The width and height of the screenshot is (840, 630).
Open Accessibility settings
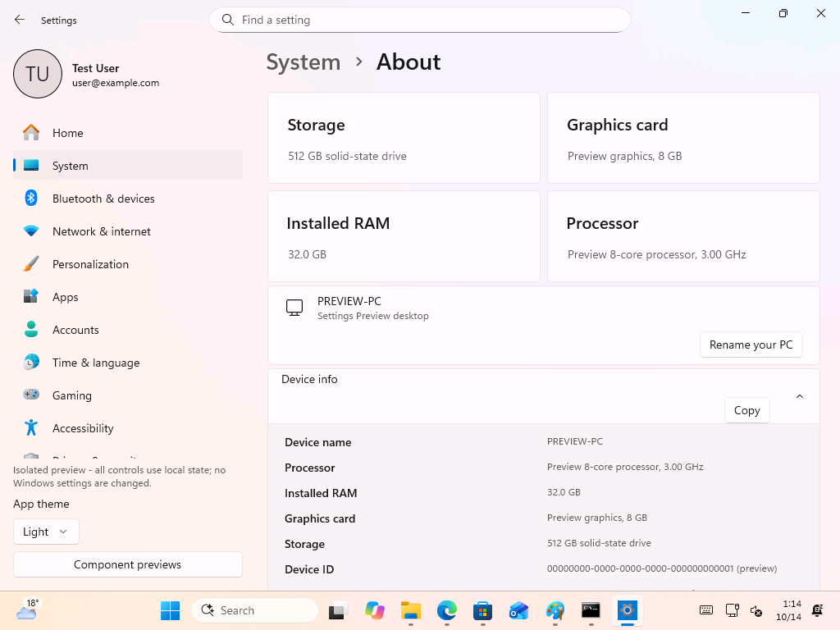pos(127,428)
